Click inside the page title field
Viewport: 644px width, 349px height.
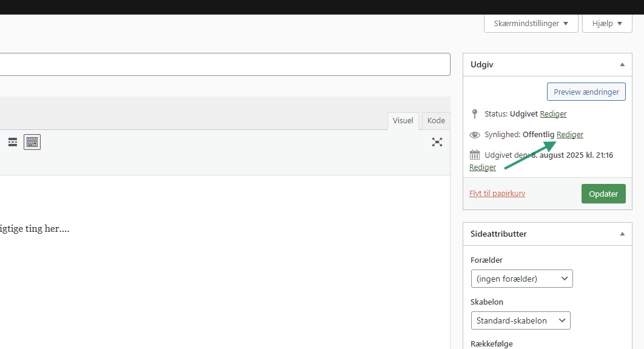click(224, 64)
